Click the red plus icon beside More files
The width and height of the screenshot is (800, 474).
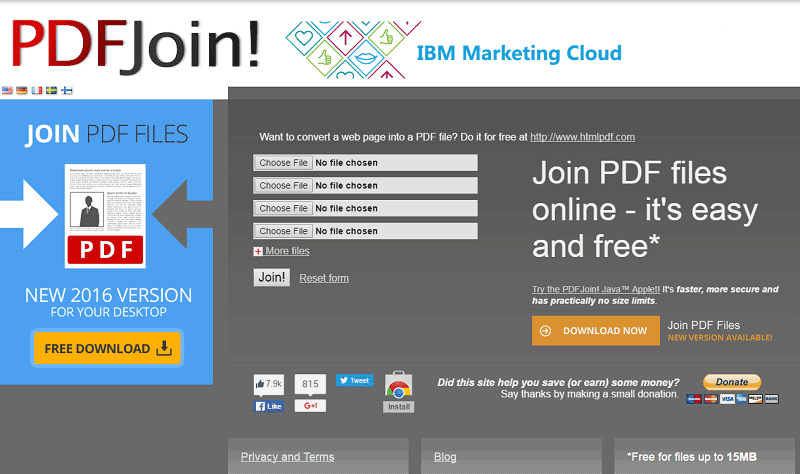pos(258,252)
